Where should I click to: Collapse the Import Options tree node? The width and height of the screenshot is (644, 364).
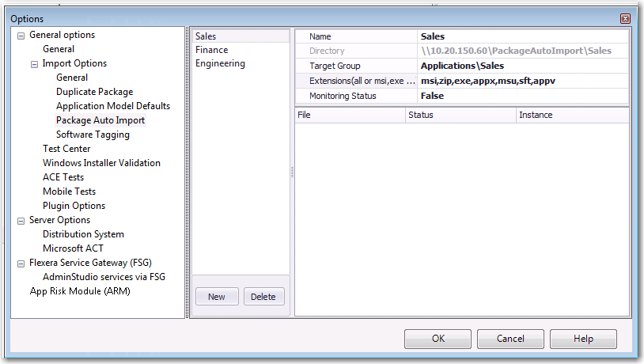(x=34, y=64)
